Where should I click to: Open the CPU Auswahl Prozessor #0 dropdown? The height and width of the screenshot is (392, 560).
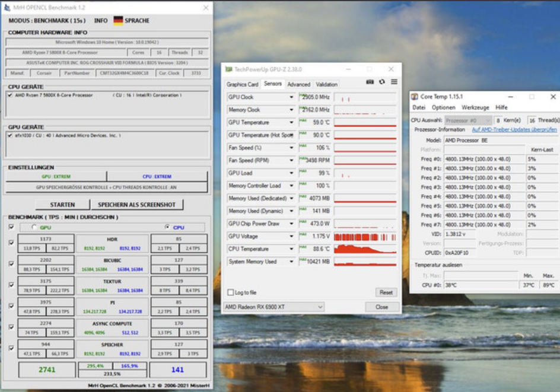(468, 120)
